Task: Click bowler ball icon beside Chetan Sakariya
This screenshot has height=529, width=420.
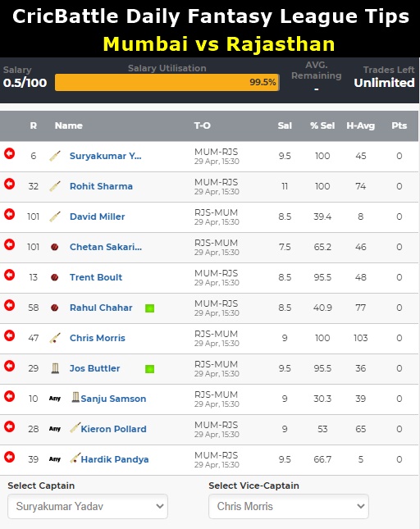Action: [55, 247]
